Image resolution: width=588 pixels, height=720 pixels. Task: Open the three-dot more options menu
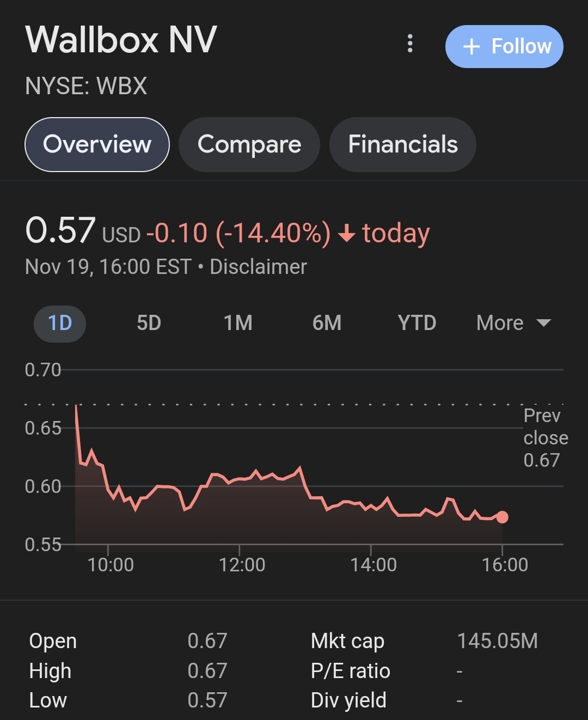pyautogui.click(x=410, y=44)
